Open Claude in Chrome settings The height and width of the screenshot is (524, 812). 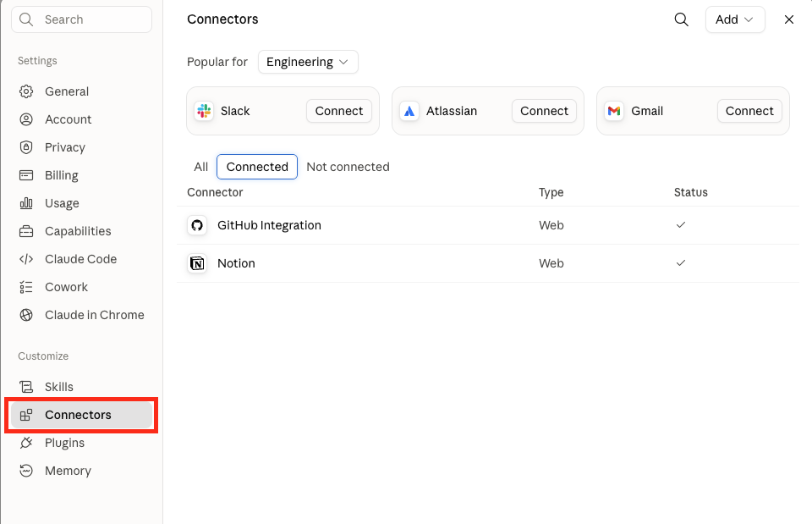81,315
